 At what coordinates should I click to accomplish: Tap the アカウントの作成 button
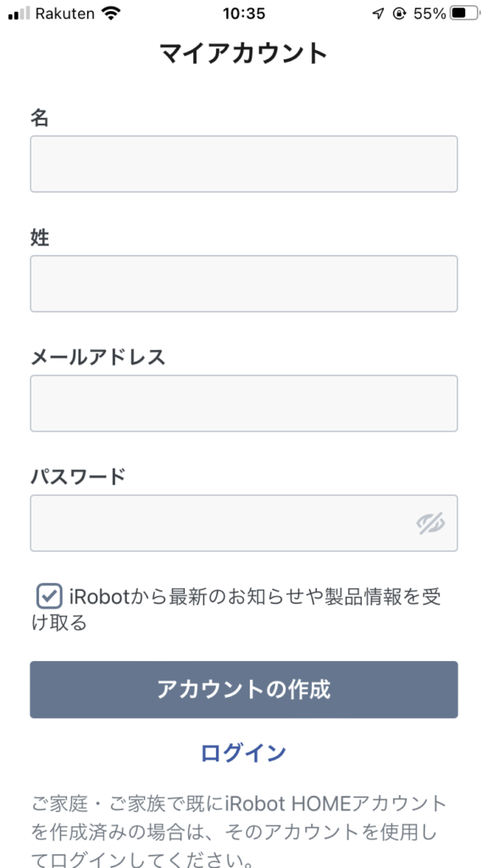[x=244, y=690]
